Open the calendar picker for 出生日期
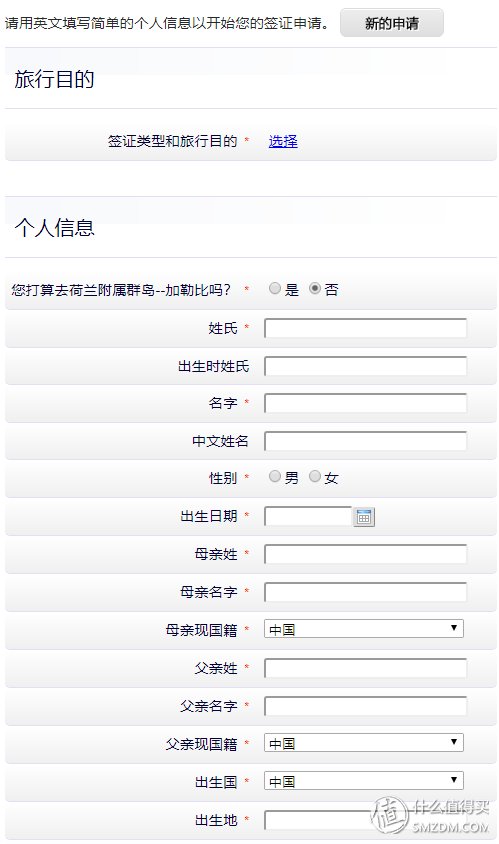The height and width of the screenshot is (844, 499). 364,517
